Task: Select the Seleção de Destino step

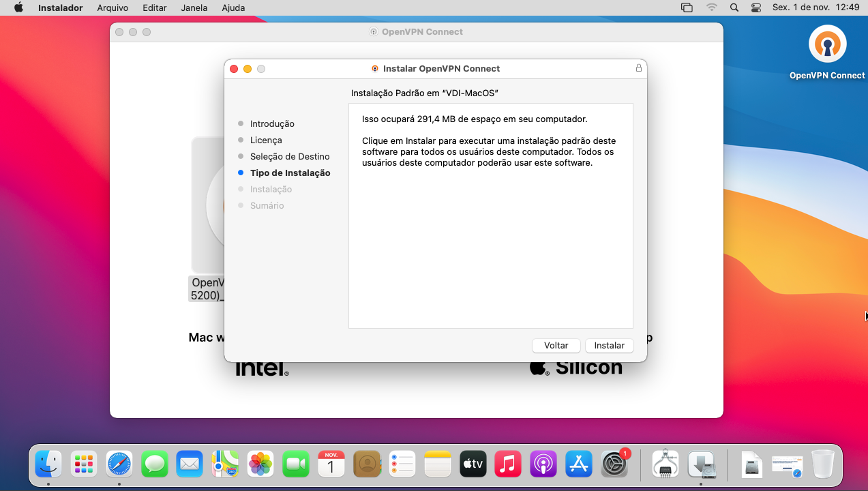Action: (290, 156)
